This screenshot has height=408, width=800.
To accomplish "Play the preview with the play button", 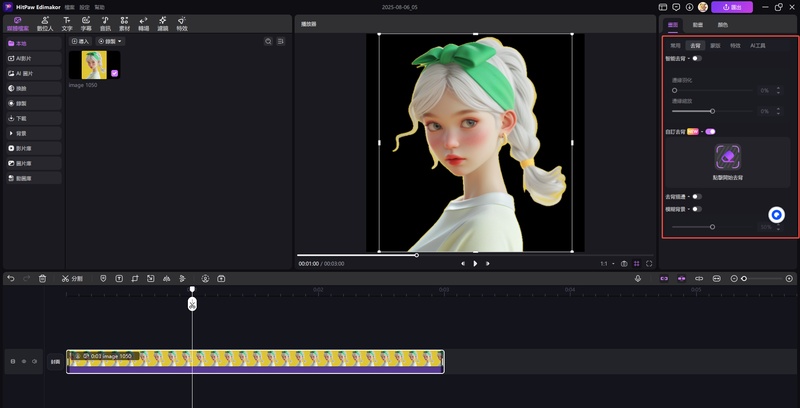I will tap(475, 264).
